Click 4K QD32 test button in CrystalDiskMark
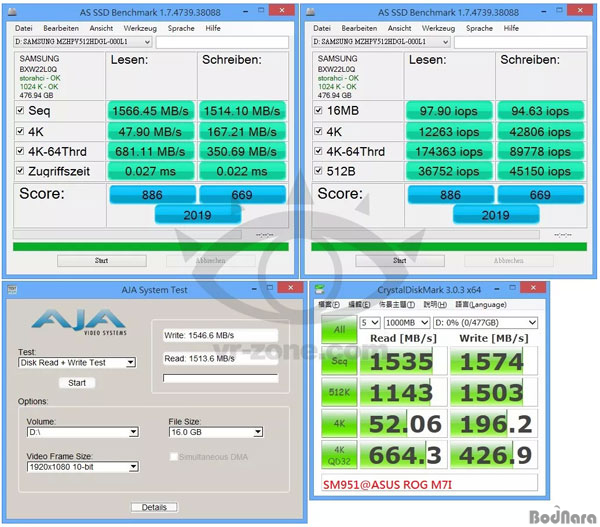600x527 pixels. pos(339,455)
